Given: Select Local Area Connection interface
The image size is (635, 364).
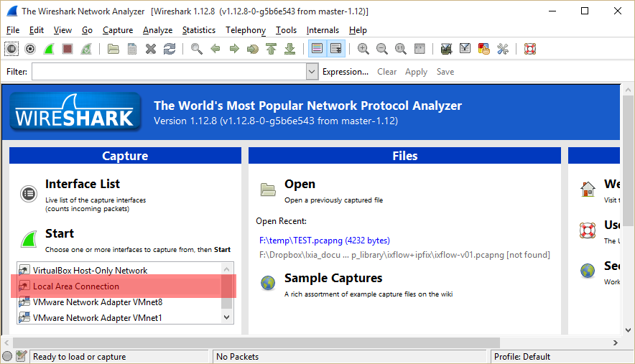Looking at the screenshot, I should tap(119, 286).
